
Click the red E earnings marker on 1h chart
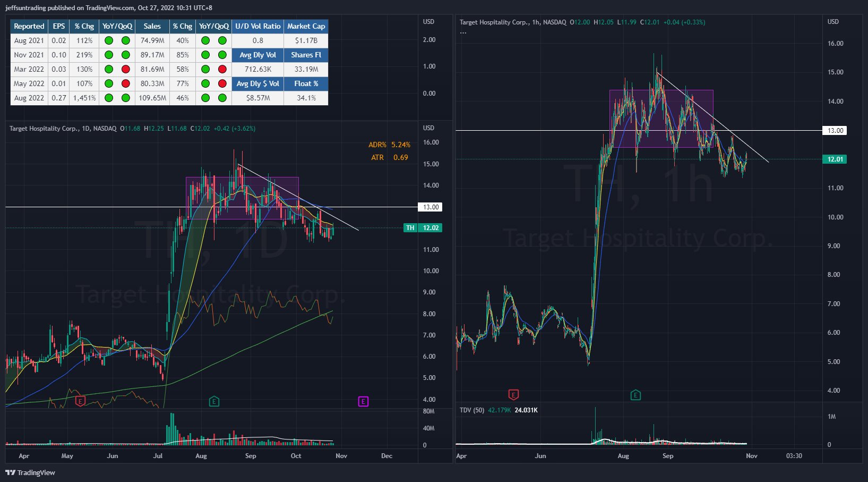513,394
